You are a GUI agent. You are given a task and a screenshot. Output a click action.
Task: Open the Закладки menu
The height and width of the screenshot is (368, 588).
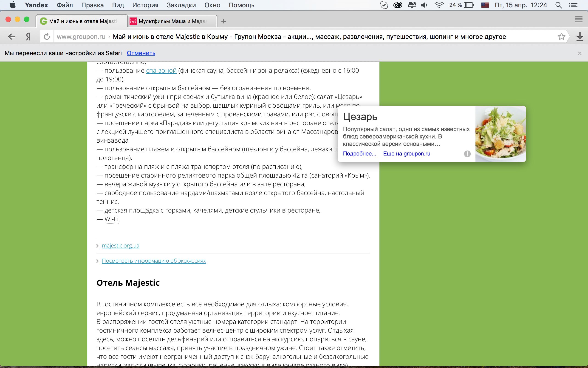(181, 5)
